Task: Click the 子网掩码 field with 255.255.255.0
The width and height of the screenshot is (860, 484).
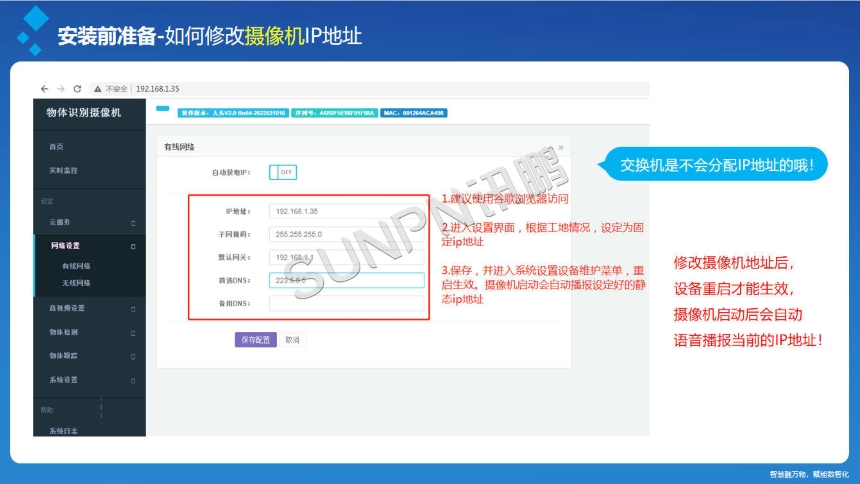Action: pos(347,234)
